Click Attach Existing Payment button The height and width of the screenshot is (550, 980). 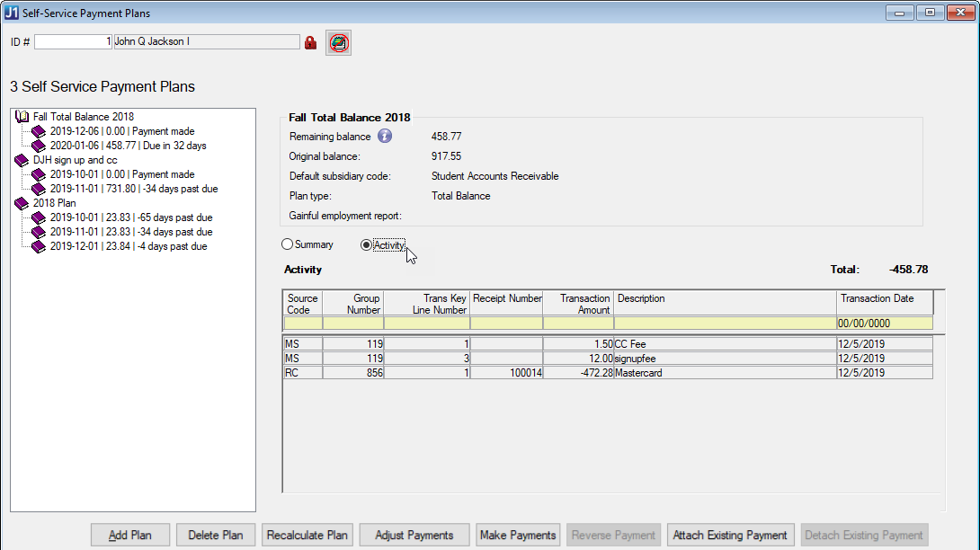click(730, 535)
